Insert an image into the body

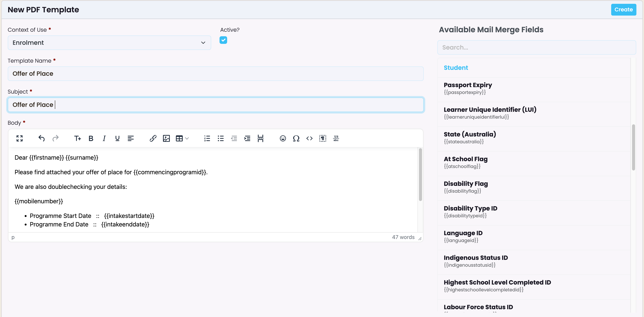click(x=166, y=138)
